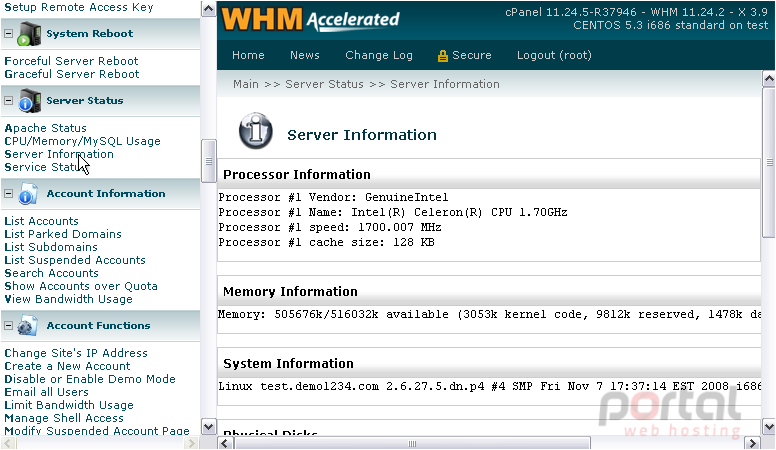Screen dimensions: 776x450
Task: Click main panel horizontal scroll left arrow
Action: (x=224, y=443)
